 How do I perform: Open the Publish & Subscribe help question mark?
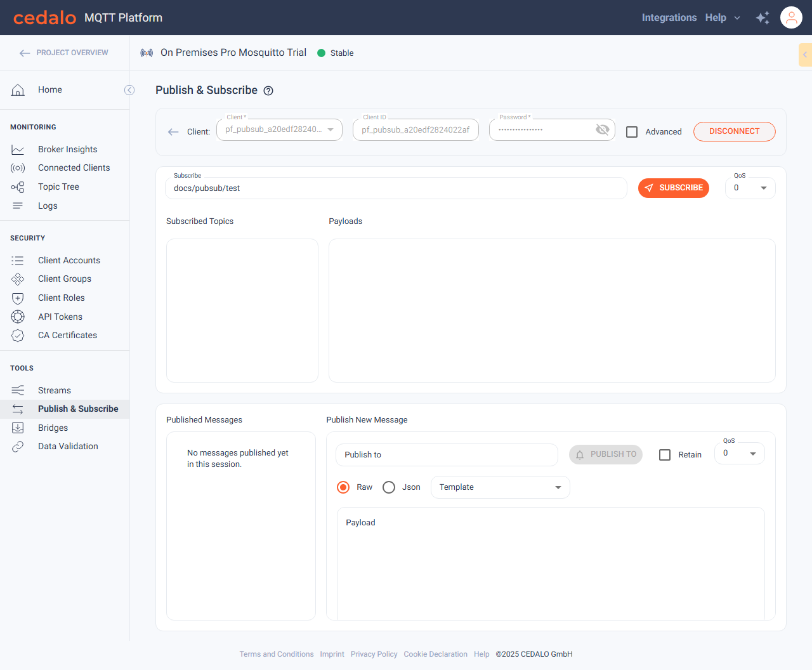pos(268,91)
